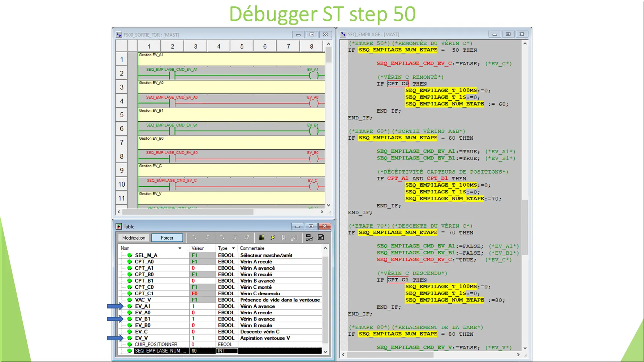Toggle the green indicator next to EV_A1
The image size is (644, 362).
(x=129, y=306)
